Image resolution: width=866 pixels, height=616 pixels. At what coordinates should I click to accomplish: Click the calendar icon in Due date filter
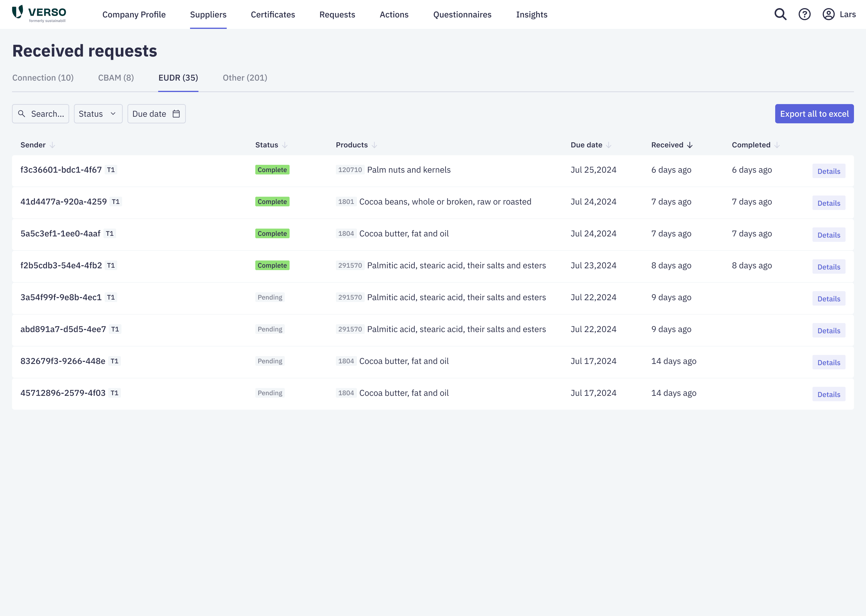[x=176, y=114]
